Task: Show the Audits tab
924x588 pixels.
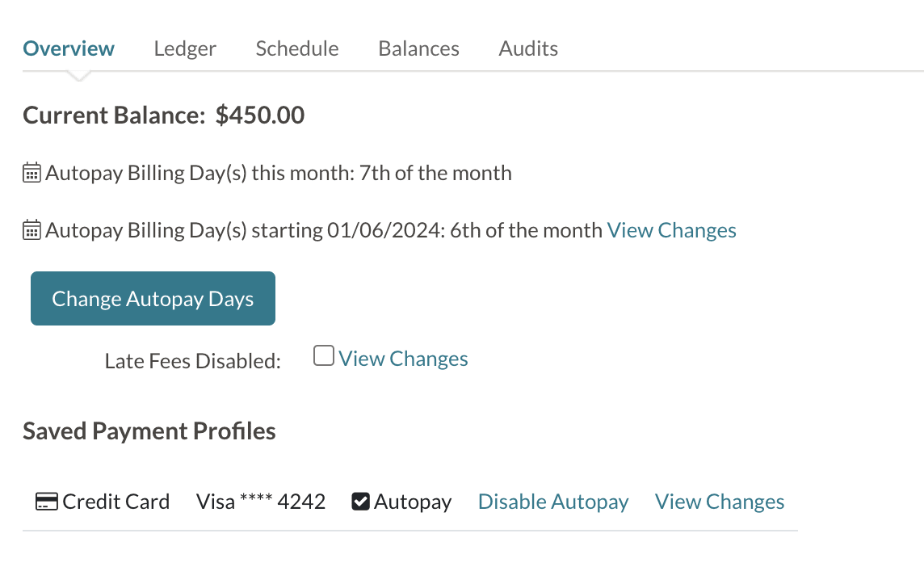Action: click(x=528, y=48)
